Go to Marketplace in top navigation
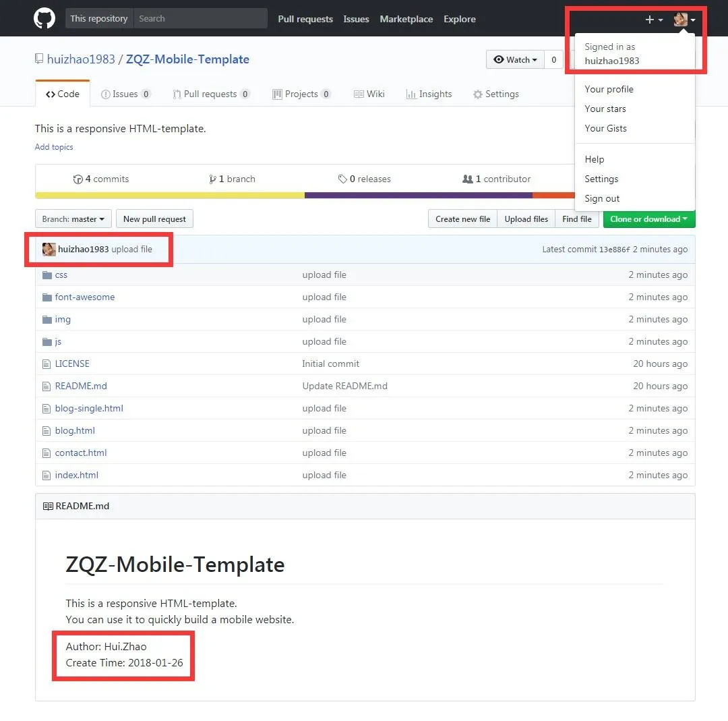728x721 pixels. coord(406,19)
